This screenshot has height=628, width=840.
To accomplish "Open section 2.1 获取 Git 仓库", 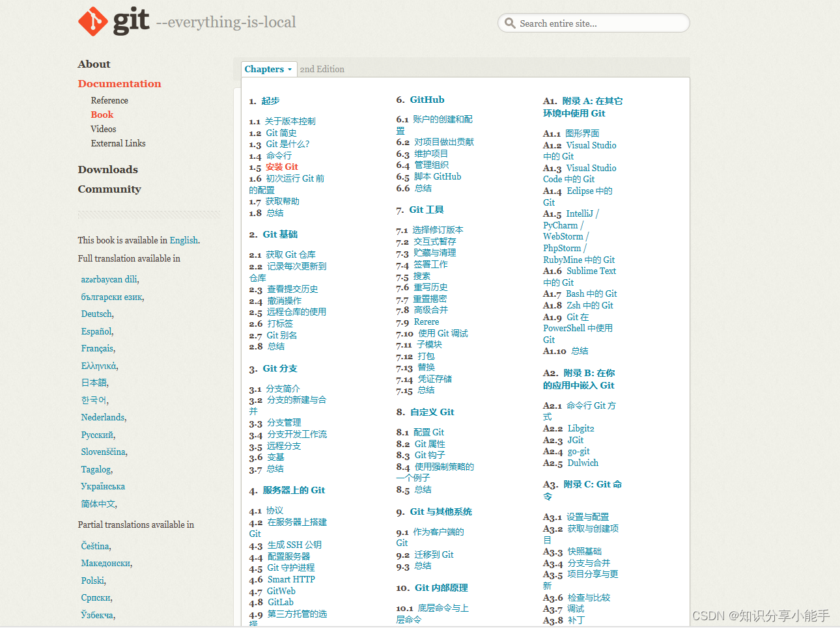I will 290,254.
